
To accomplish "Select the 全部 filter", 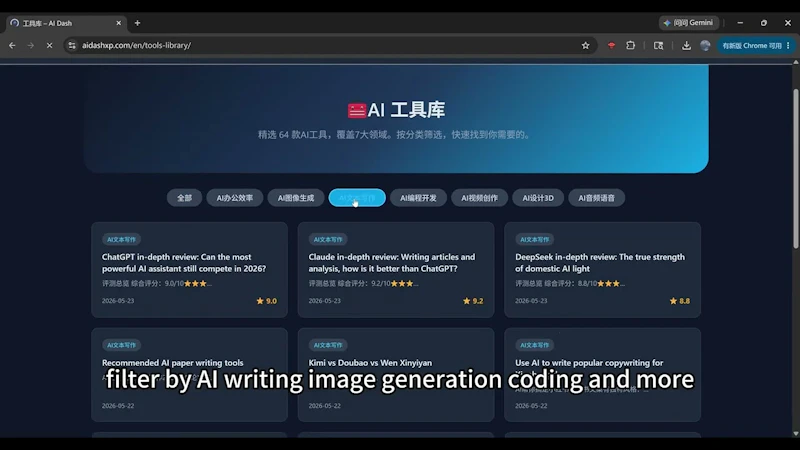I will [x=184, y=198].
